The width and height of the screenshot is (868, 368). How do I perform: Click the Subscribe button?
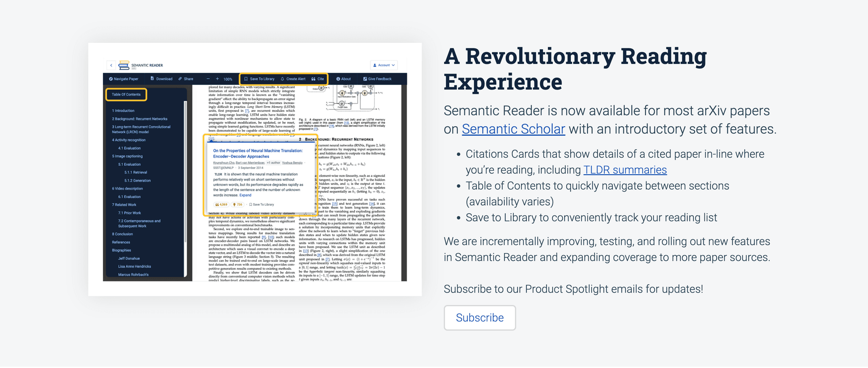click(x=479, y=318)
